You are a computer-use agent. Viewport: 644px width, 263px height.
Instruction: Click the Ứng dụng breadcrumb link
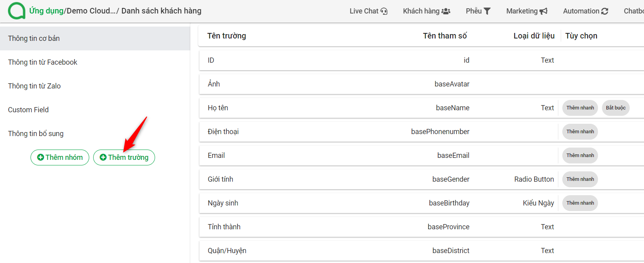46,11
